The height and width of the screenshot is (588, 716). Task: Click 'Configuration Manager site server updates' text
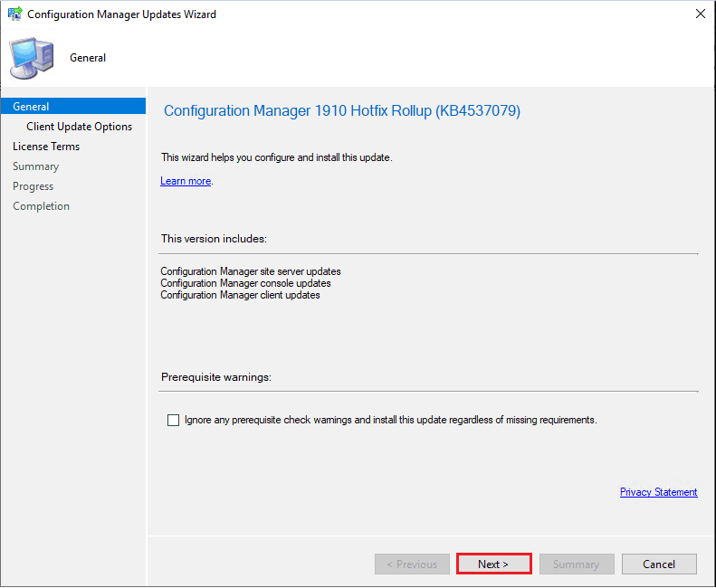click(251, 271)
